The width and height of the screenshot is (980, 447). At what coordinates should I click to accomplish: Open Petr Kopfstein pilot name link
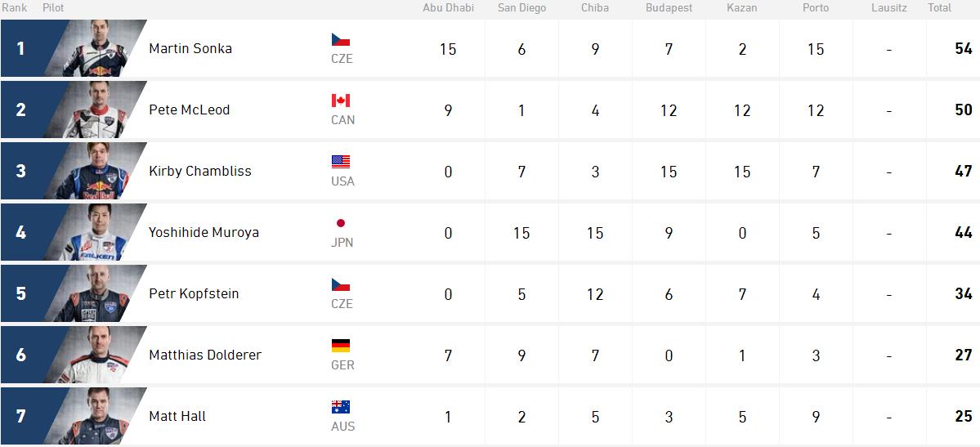point(194,294)
